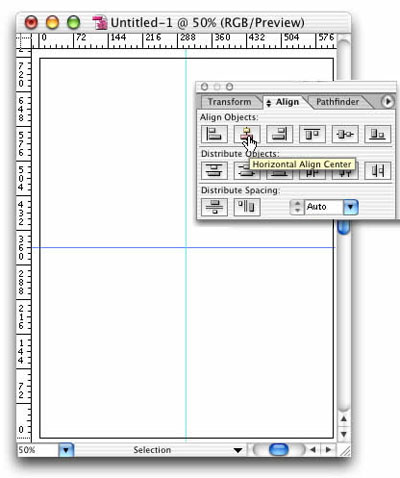The width and height of the screenshot is (400, 478).
Task: Click the Horizontal Align Center button
Action: point(247,134)
